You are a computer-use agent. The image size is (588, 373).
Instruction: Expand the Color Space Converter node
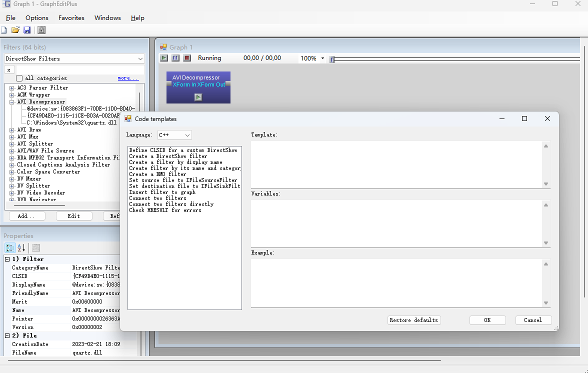pyautogui.click(x=11, y=172)
